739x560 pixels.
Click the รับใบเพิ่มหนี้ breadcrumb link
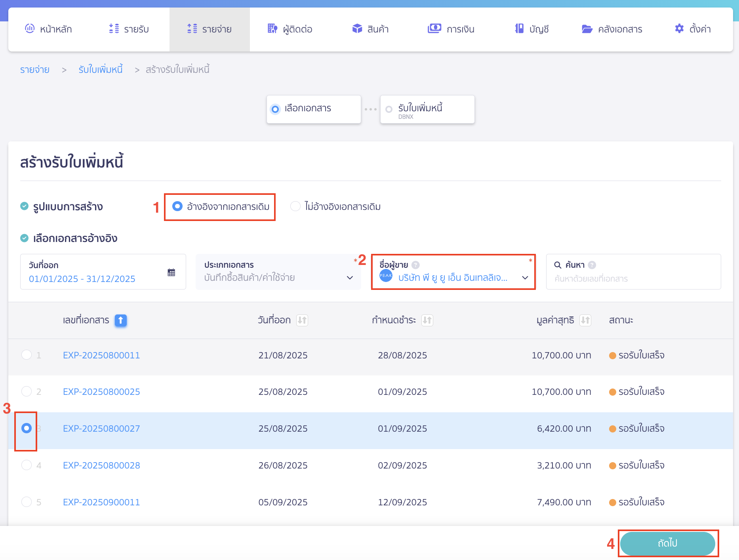tap(101, 70)
